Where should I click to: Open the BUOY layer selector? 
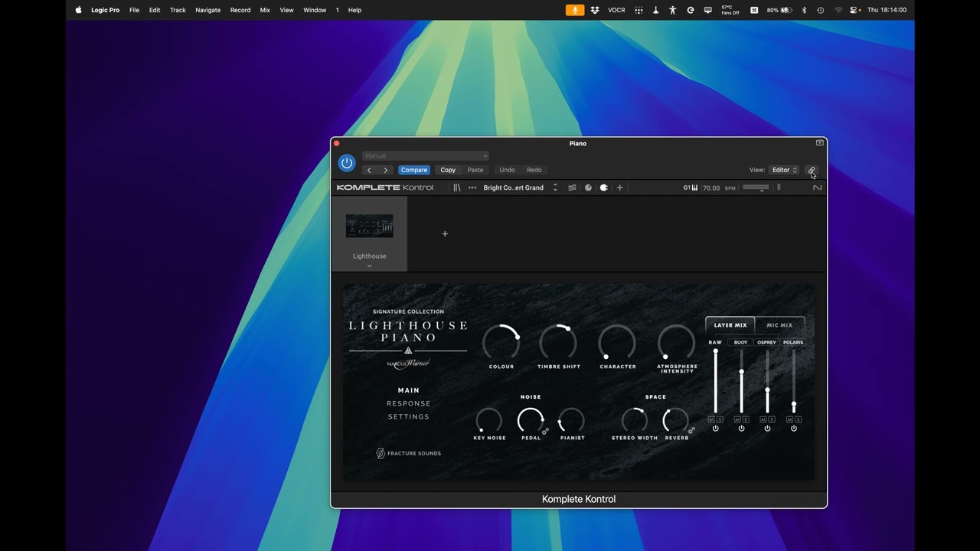pos(741,342)
